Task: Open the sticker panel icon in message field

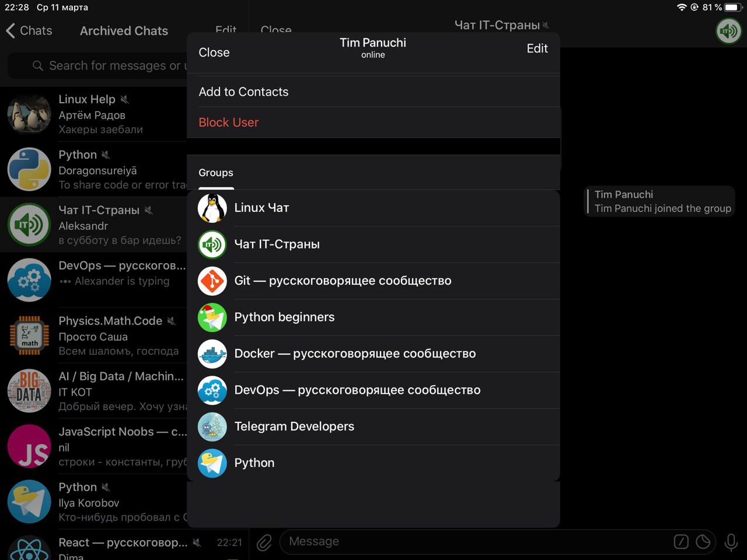Action: click(x=703, y=542)
